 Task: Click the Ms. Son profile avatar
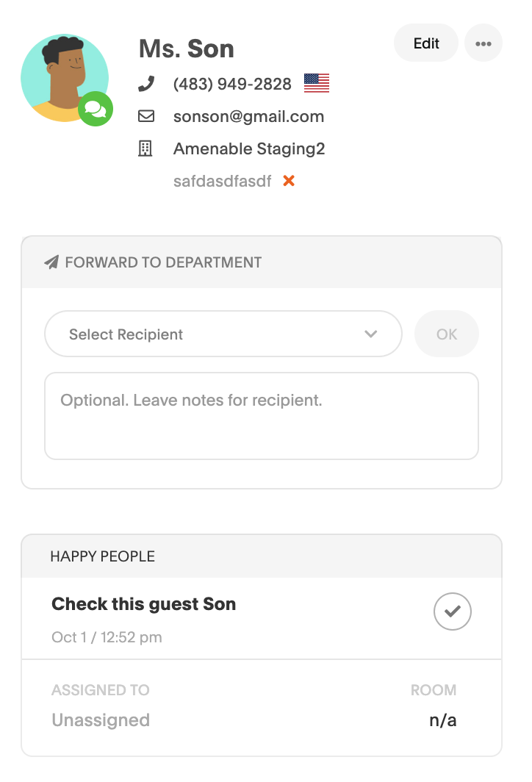click(x=65, y=78)
